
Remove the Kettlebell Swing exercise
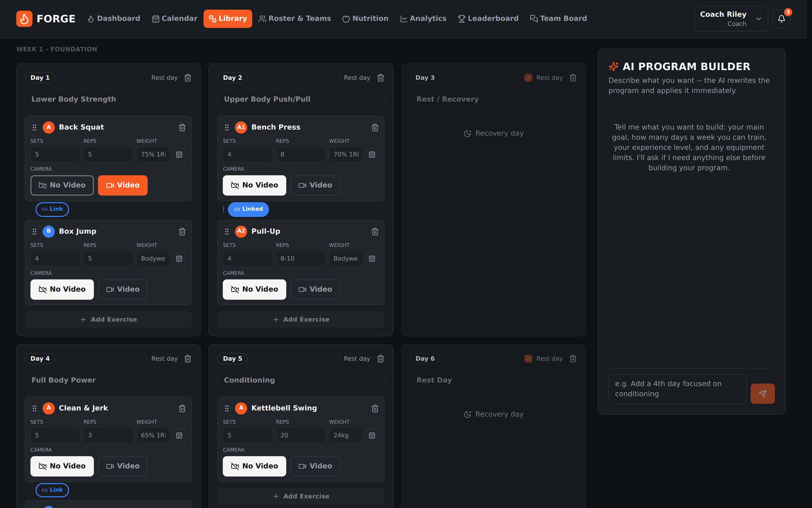pos(375,408)
